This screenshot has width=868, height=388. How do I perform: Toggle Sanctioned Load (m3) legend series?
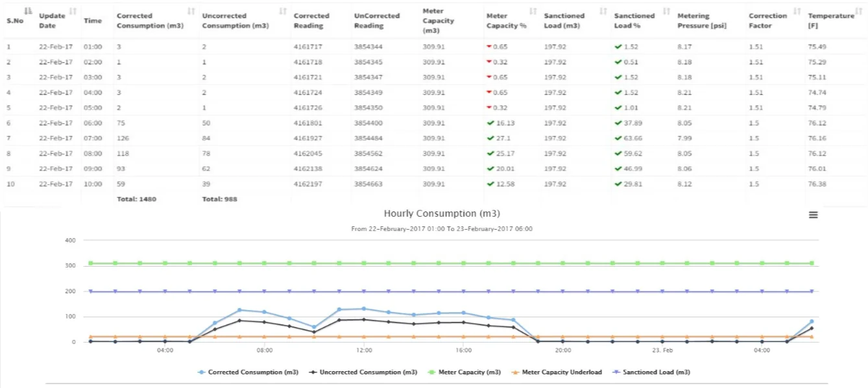pos(651,372)
